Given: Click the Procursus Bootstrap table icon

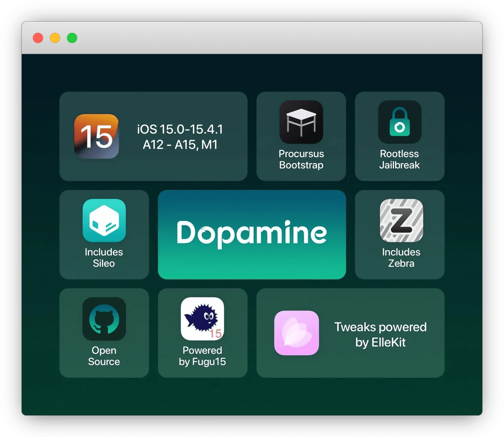Looking at the screenshot, I should click(x=301, y=122).
